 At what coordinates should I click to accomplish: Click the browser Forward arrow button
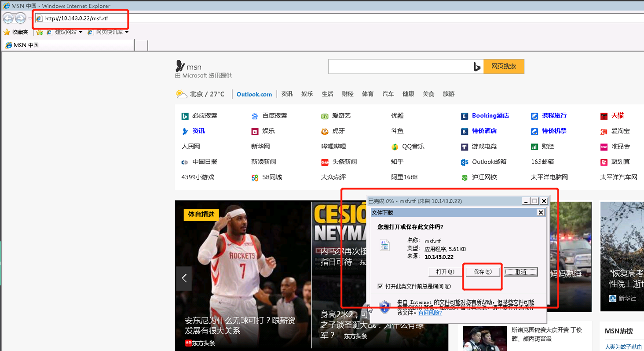pyautogui.click(x=20, y=18)
